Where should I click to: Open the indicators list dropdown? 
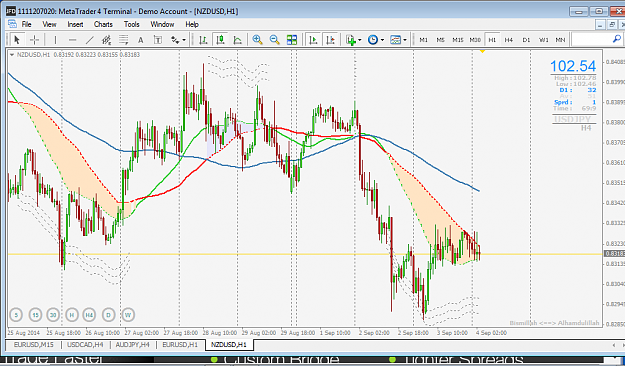click(354, 39)
